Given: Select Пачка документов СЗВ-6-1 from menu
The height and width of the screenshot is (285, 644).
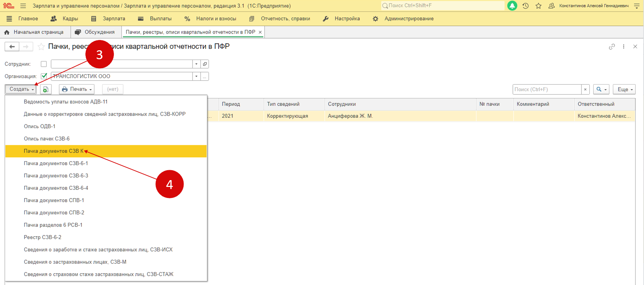Looking at the screenshot, I should (56, 163).
